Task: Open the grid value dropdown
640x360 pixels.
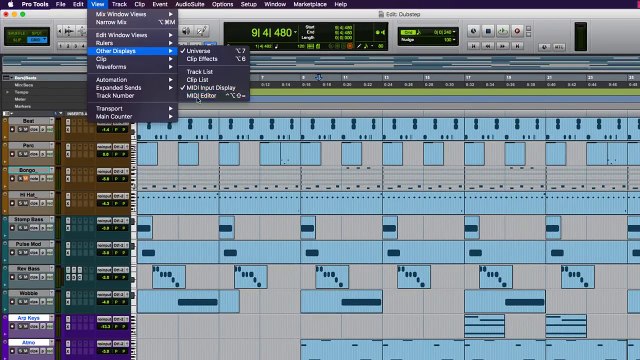Action: coord(454,32)
